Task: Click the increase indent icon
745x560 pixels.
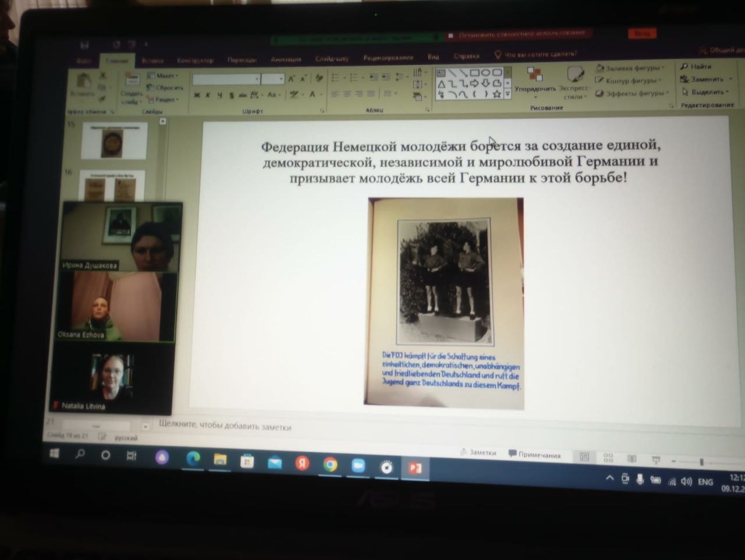Action: tap(385, 77)
